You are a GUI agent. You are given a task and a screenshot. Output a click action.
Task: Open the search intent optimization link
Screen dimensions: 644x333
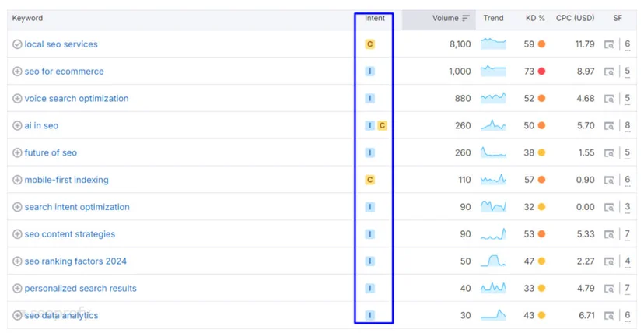click(x=77, y=207)
